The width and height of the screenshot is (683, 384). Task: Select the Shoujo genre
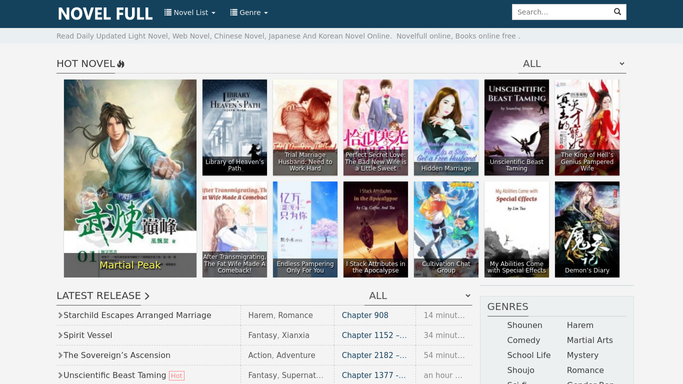[x=521, y=370]
